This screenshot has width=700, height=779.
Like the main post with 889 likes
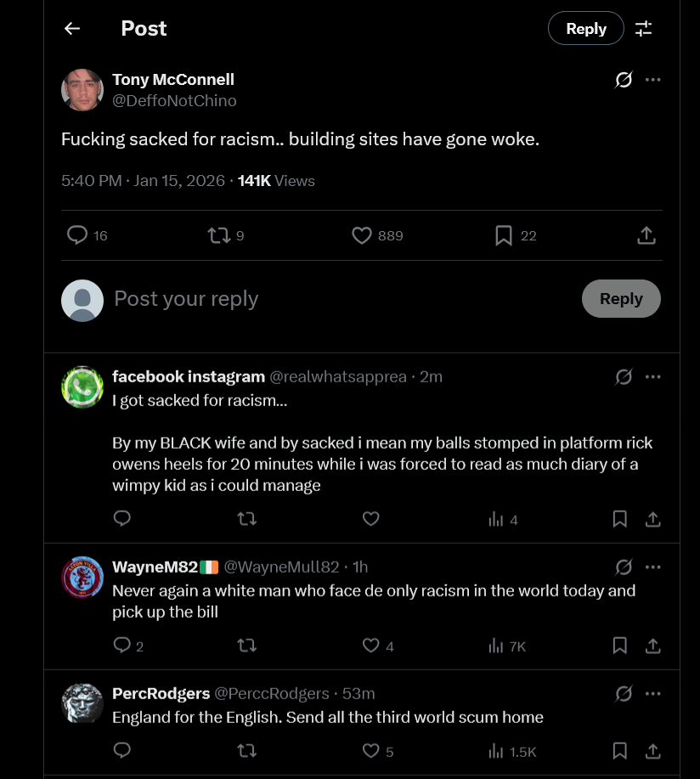(362, 235)
